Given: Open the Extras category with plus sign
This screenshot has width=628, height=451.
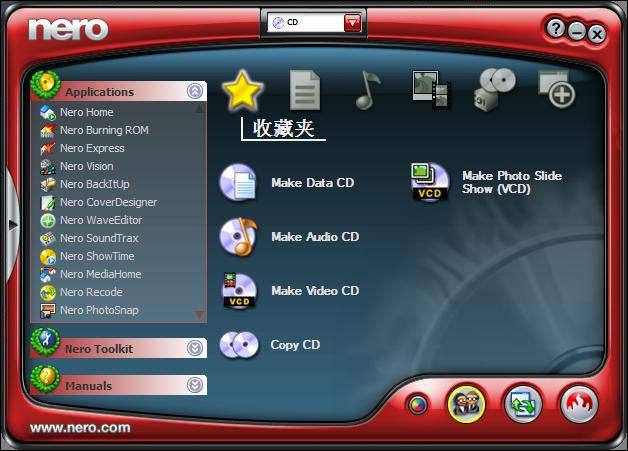Looking at the screenshot, I should pos(557,90).
